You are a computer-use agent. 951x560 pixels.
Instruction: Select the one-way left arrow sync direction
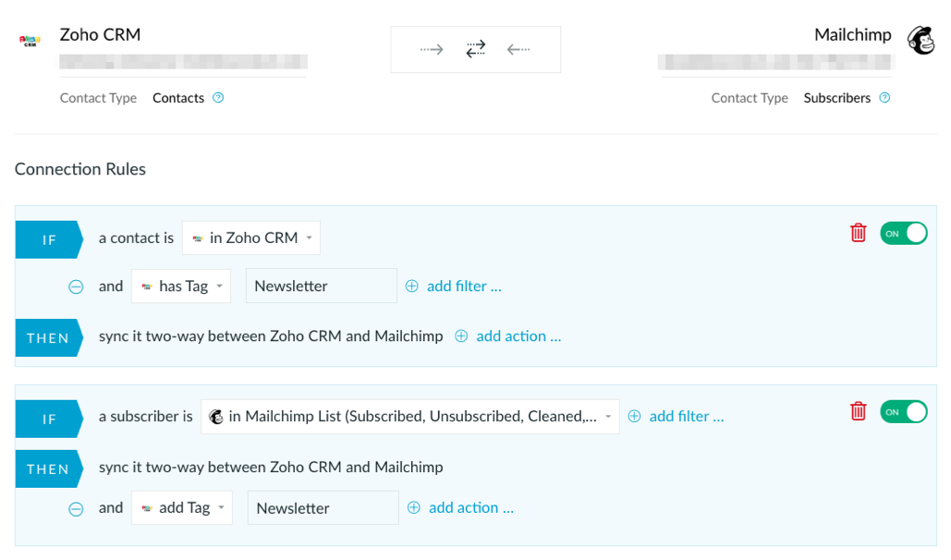[x=518, y=49]
